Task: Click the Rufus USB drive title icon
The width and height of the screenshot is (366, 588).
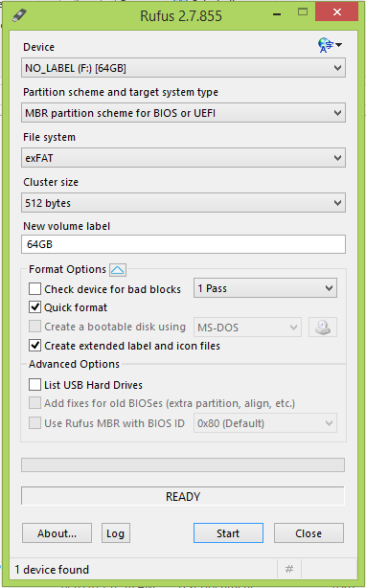Action: [x=19, y=15]
